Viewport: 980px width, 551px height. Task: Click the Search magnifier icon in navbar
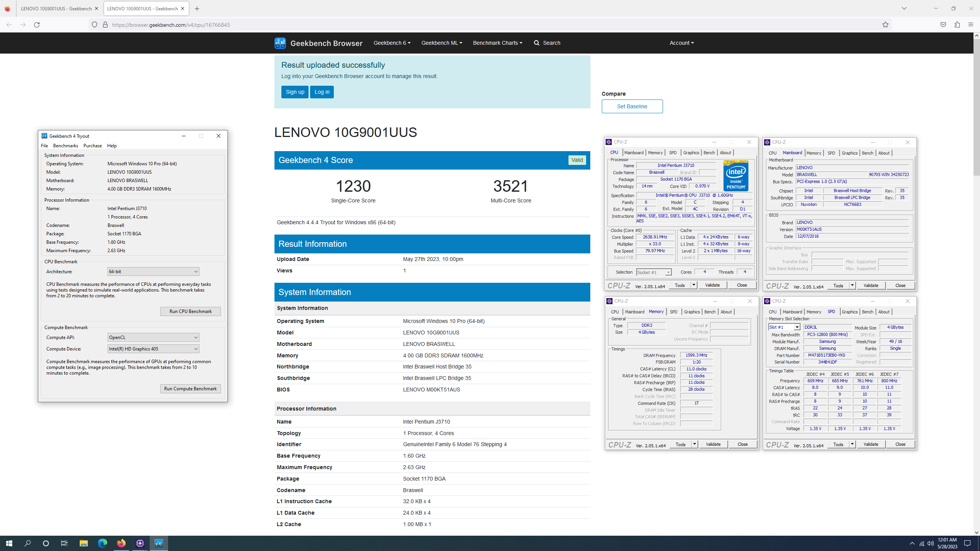[537, 43]
